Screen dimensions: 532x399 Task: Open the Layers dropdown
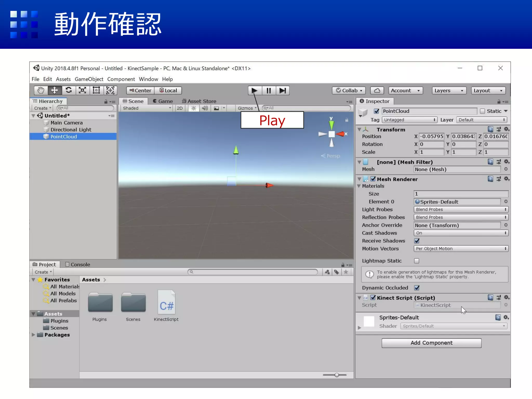tap(449, 91)
